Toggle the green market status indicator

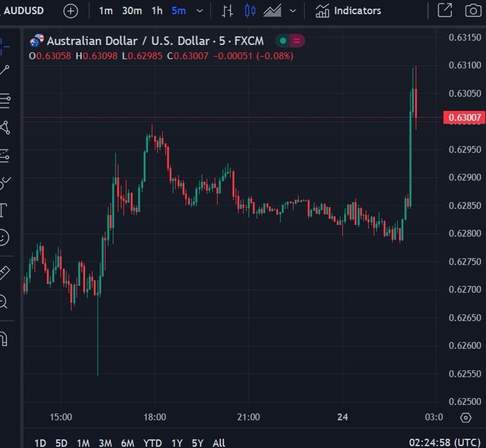coord(282,40)
